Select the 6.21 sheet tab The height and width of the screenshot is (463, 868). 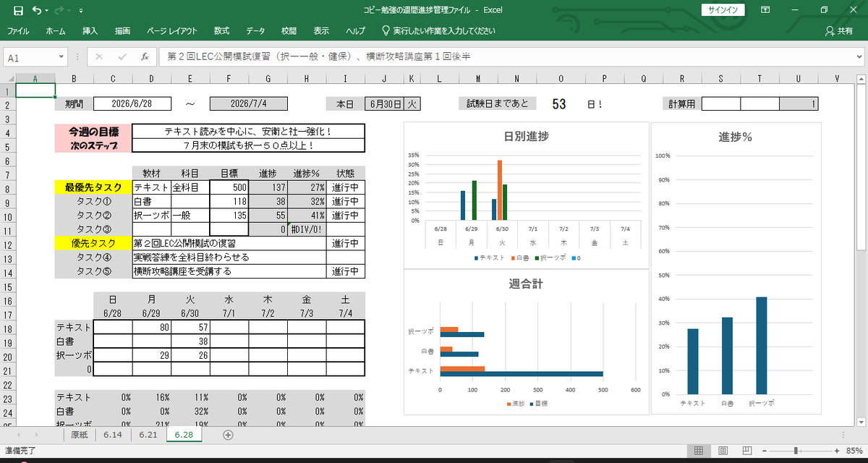point(148,435)
